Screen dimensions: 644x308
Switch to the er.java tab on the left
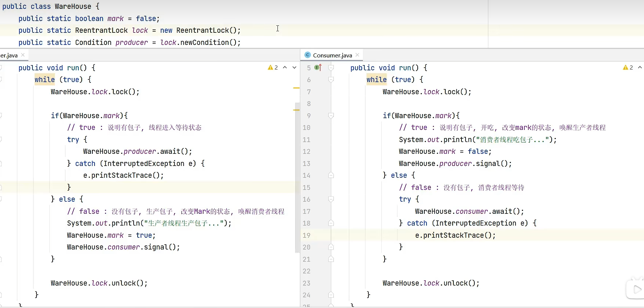pyautogui.click(x=9, y=55)
